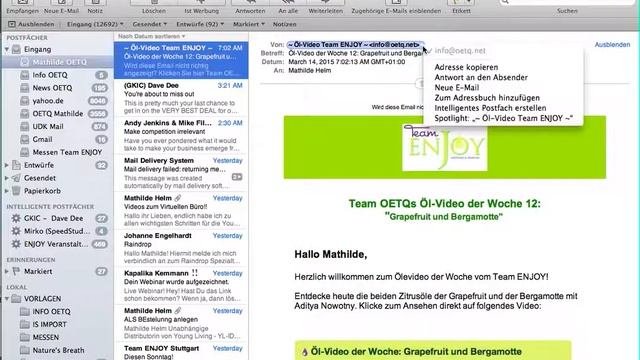This screenshot has height=360, width=640.
Task: Show related mails via Zugehörige E-Mails einblenden
Action: [x=396, y=7]
